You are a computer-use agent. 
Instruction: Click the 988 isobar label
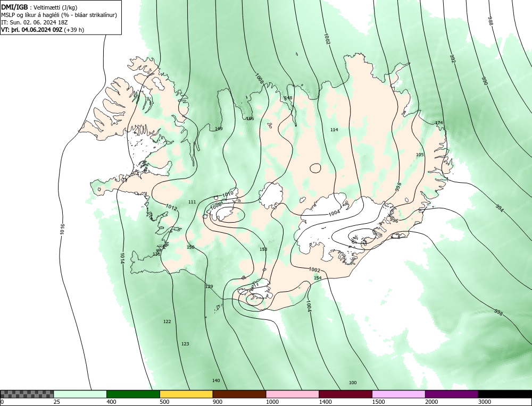491,20
